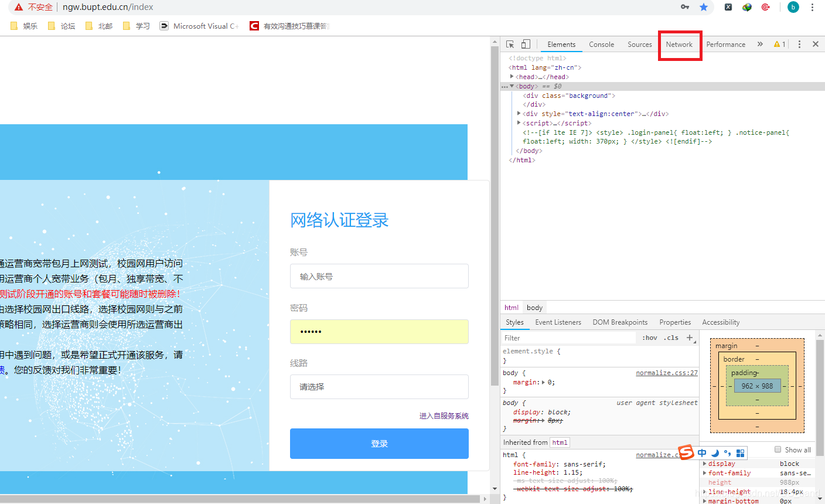825x504 pixels.
Task: Select the html breadcrumb item
Action: pyautogui.click(x=512, y=308)
